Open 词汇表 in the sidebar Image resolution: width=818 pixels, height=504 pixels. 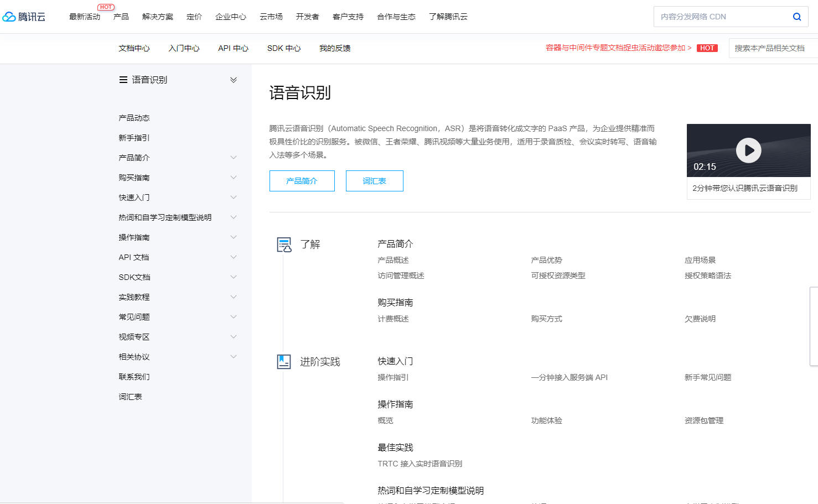(x=130, y=397)
